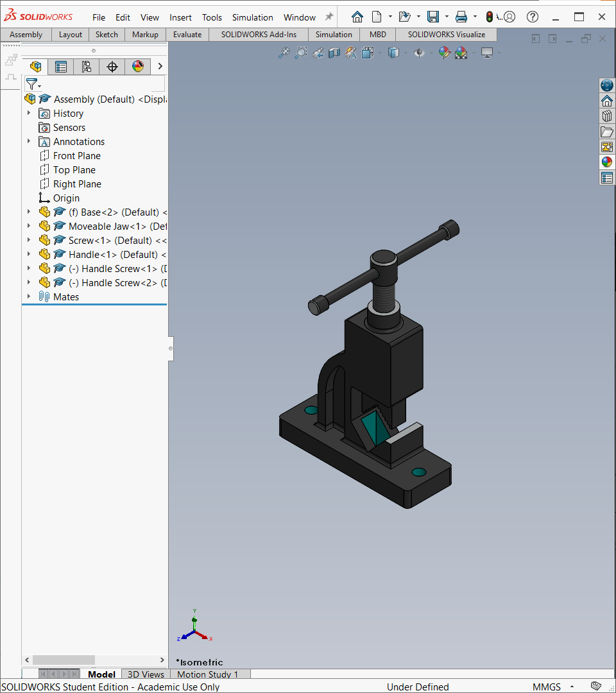Open the DisplayManager color ball tab
The height and width of the screenshot is (693, 616).
pos(138,67)
